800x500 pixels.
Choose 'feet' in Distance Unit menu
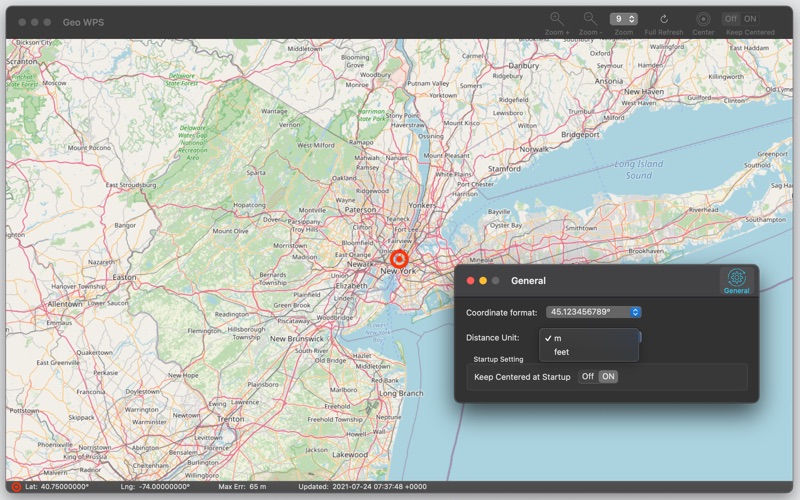(x=588, y=352)
